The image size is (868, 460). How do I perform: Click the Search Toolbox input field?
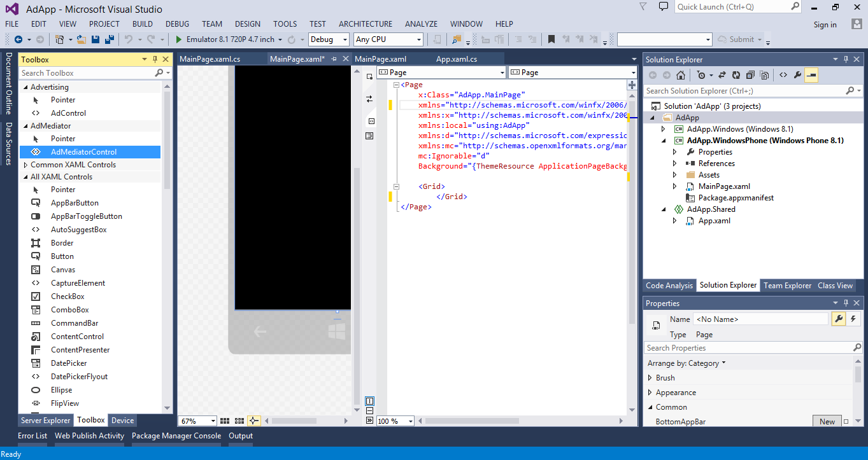[96, 73]
